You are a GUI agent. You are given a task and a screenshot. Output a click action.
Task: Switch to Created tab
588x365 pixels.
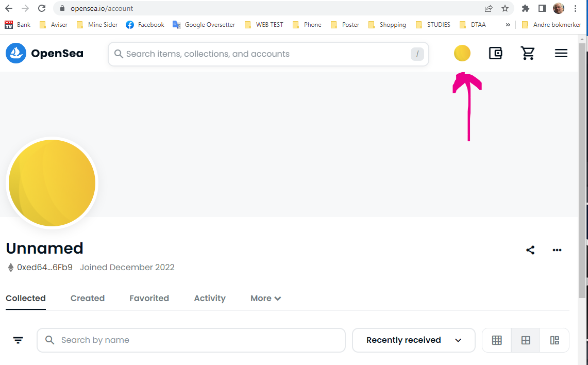(88, 298)
